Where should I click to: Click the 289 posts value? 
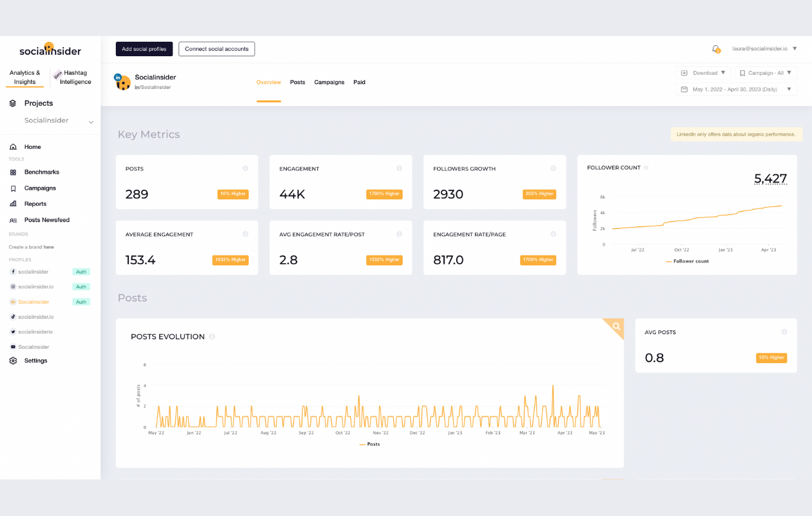click(137, 194)
